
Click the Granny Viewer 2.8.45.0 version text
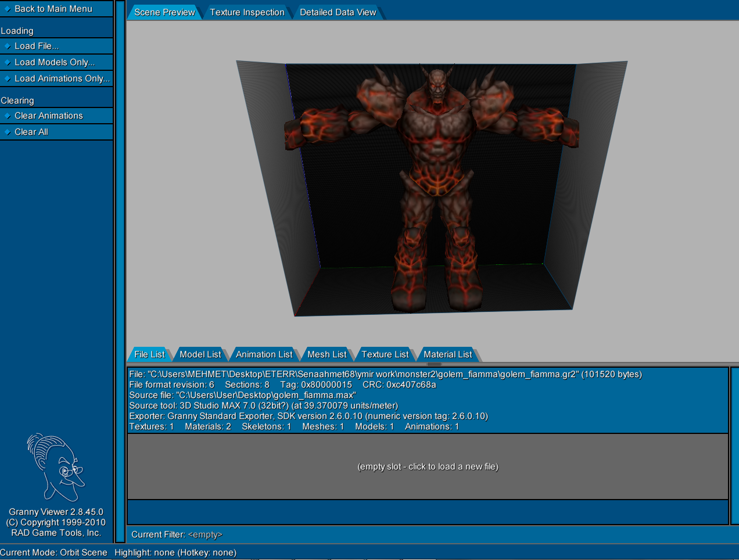(56, 512)
